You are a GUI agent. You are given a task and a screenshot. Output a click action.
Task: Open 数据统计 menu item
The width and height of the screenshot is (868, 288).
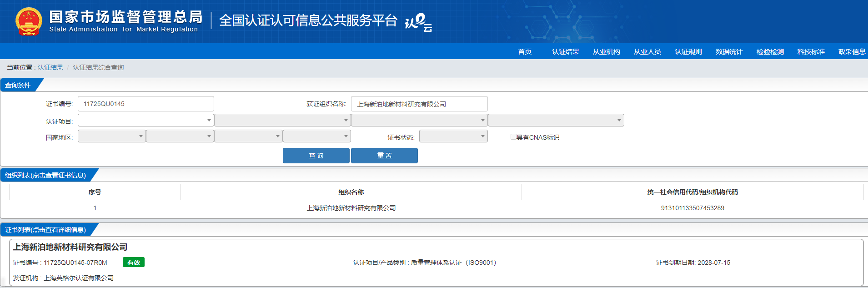[729, 51]
